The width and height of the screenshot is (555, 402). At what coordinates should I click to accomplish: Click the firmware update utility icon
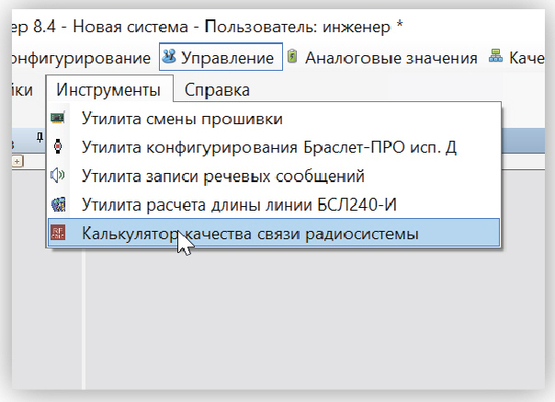tap(58, 117)
